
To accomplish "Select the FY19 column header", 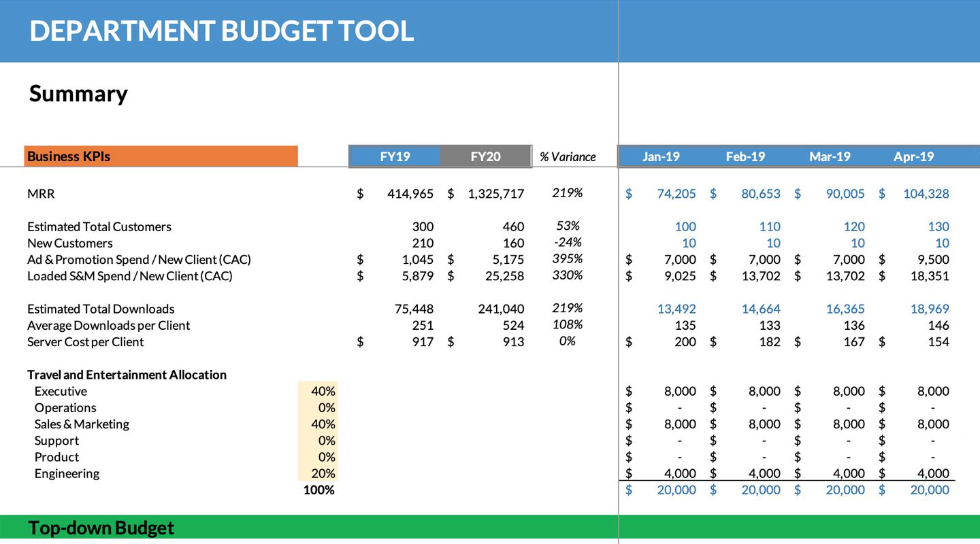I will pos(393,156).
